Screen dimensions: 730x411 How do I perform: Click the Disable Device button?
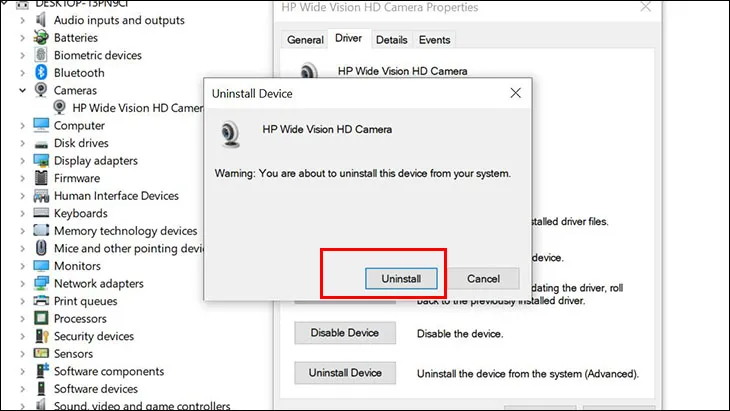pos(344,333)
